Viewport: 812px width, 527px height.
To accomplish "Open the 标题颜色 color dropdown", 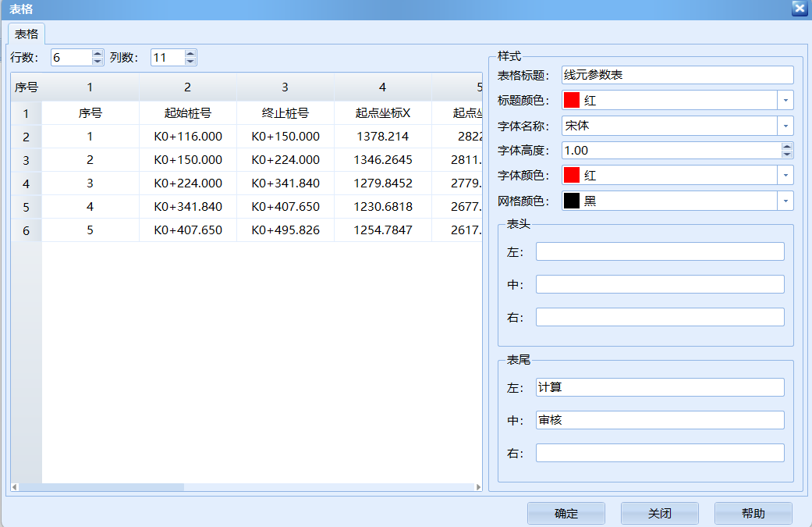I will point(785,100).
